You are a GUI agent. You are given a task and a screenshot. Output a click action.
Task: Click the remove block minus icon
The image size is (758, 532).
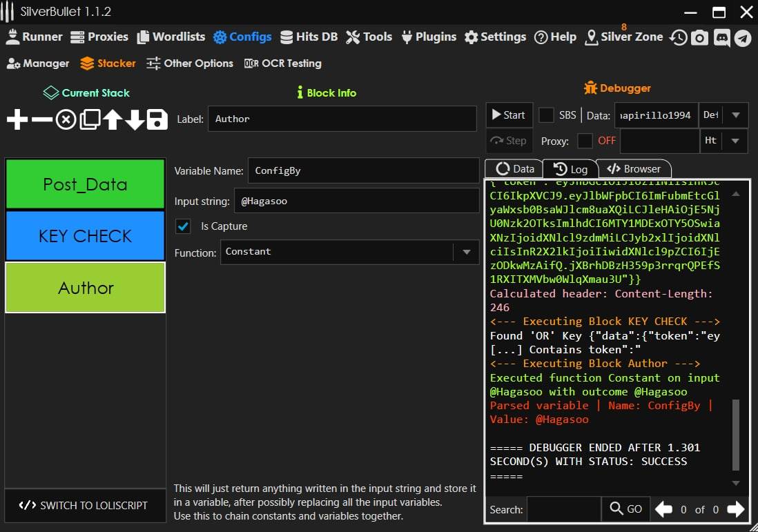tap(41, 120)
